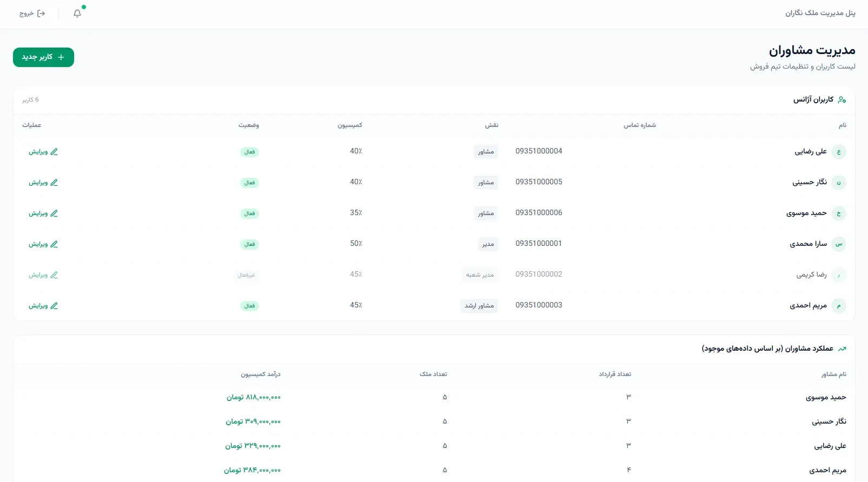Click the فعال status of سارا محمدی

point(249,244)
